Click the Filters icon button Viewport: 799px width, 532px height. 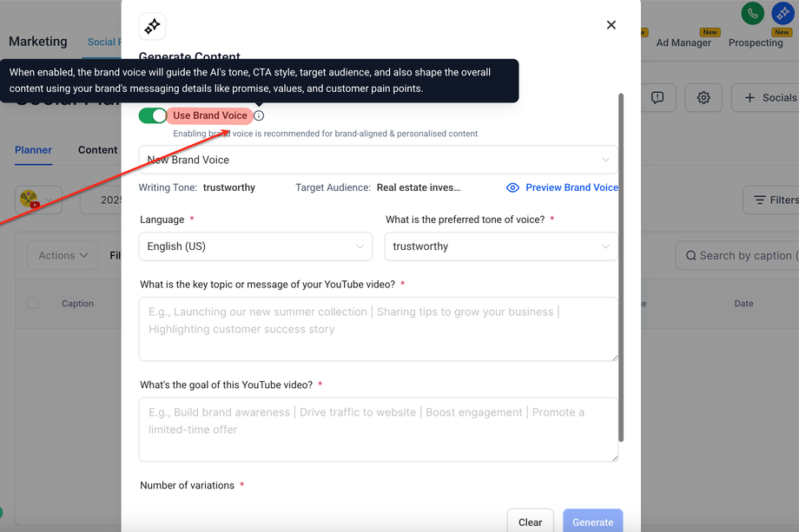pos(760,200)
